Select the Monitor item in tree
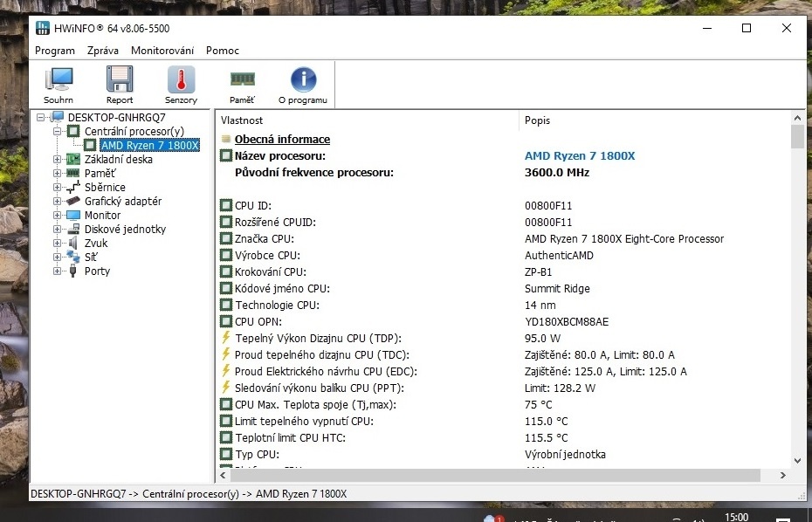The width and height of the screenshot is (812, 522). click(102, 215)
